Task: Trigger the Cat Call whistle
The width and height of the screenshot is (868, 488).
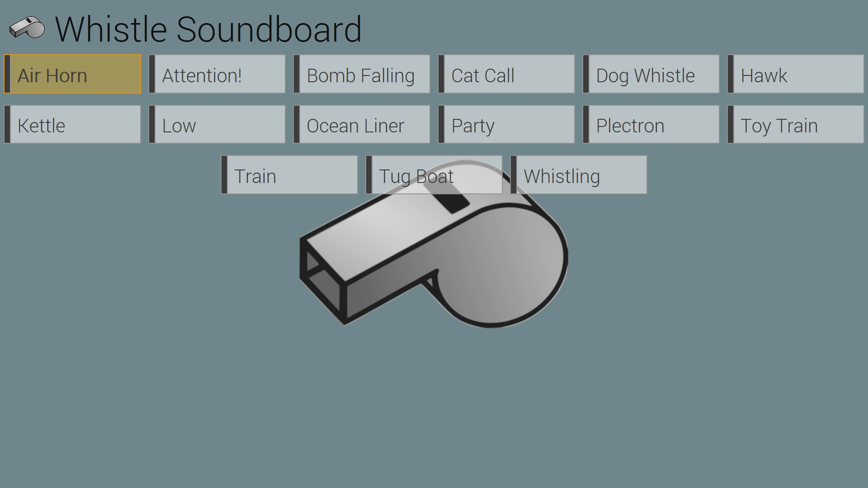Action: point(506,74)
